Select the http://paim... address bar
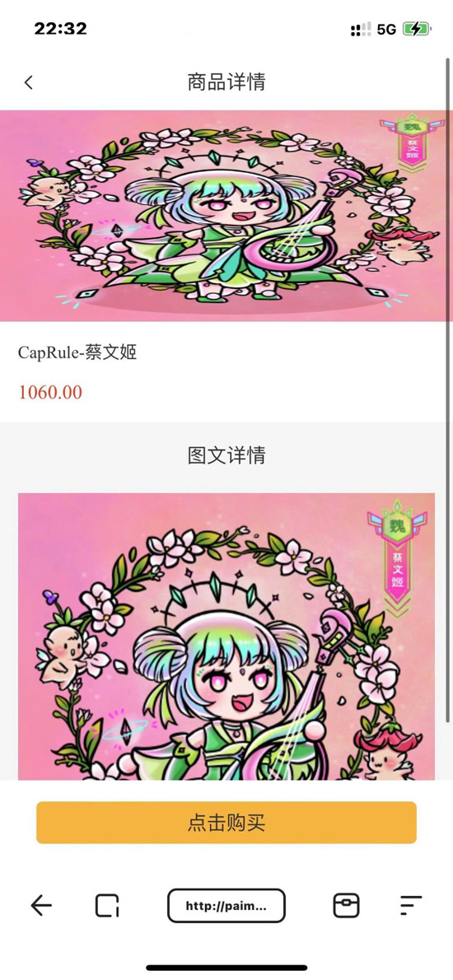The height and width of the screenshot is (980, 453). [x=226, y=906]
